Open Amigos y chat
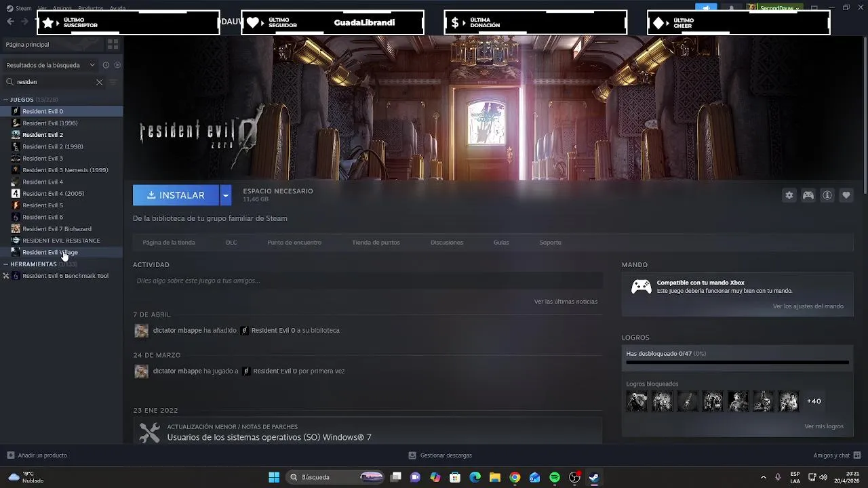 tap(837, 455)
